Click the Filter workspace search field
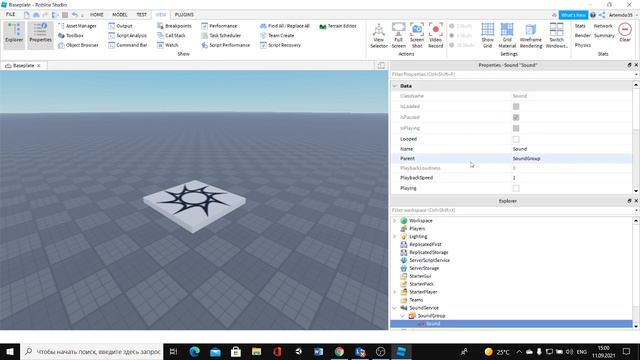The height and width of the screenshot is (360, 640). [512, 210]
